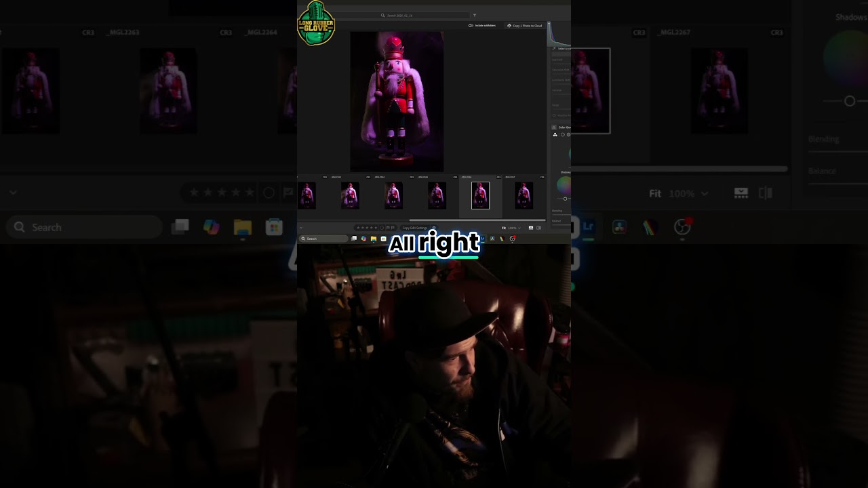868x488 pixels.
Task: Expand the chevron at bottom-left of filmstrip
Action: click(301, 228)
